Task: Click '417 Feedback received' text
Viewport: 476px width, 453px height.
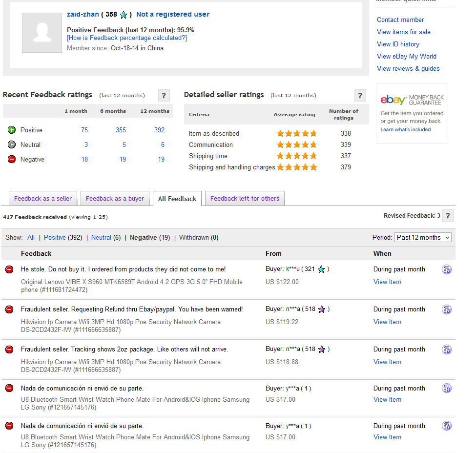Action: (x=35, y=217)
